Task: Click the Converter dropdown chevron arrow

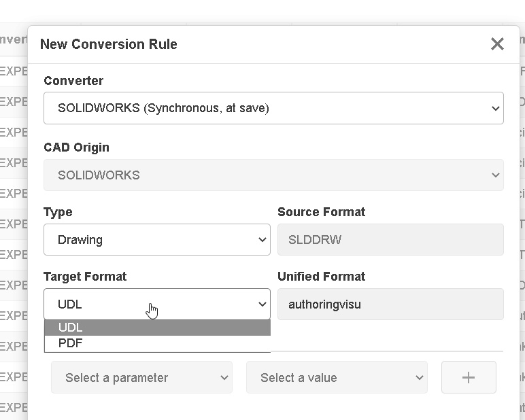Action: point(494,108)
